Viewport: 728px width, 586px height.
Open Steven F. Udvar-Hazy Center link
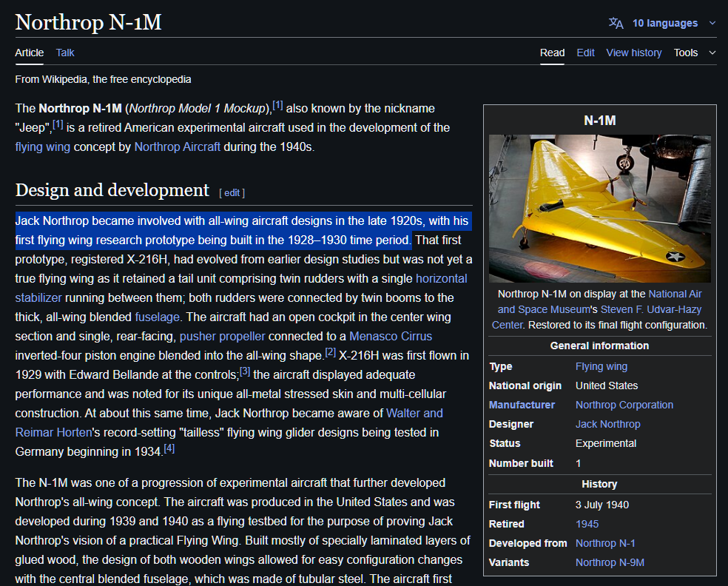(650, 310)
